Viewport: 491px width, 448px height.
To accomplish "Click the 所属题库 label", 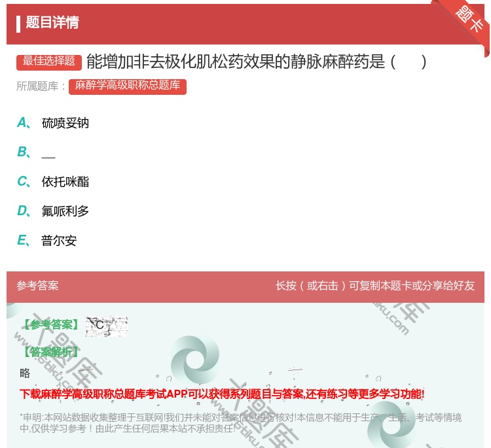I will (41, 86).
